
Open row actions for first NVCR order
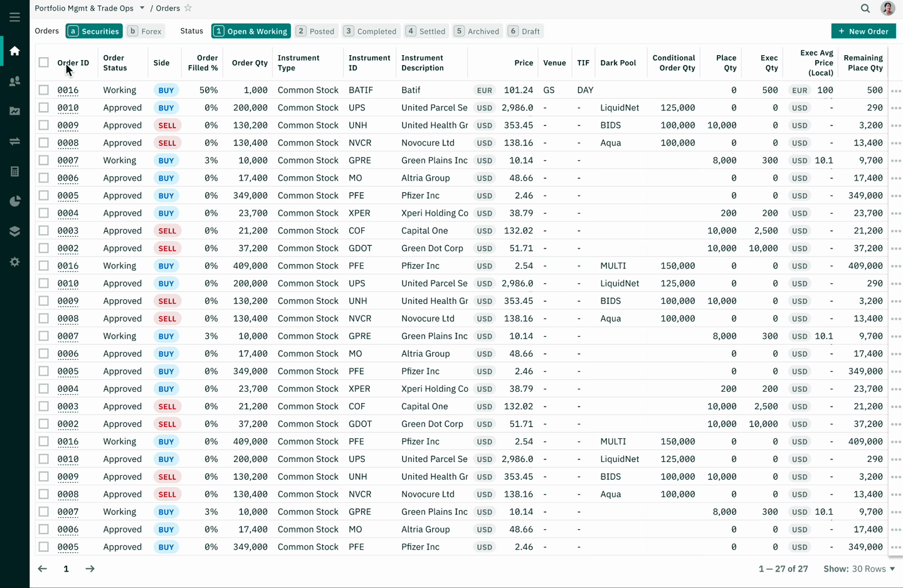[895, 144]
